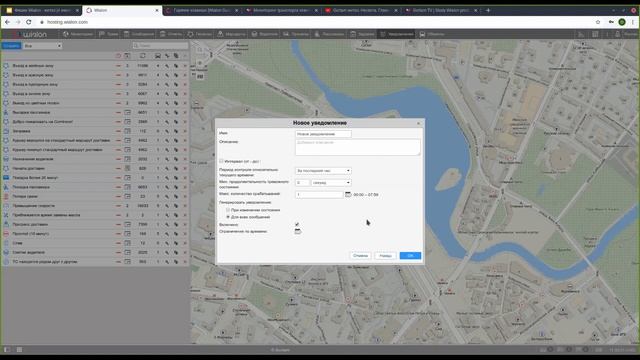Open the Маршруты tab
The width and height of the screenshot is (640, 360).
tap(231, 34)
